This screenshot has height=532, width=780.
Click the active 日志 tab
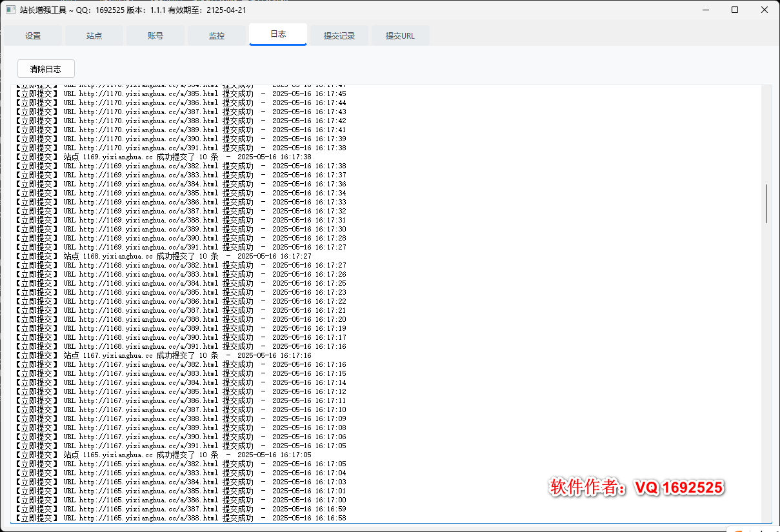(x=278, y=34)
